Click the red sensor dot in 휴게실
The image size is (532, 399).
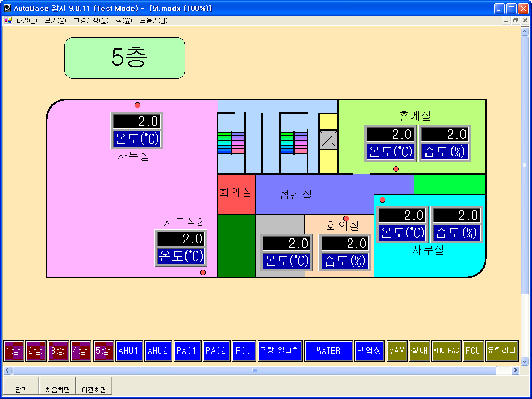pyautogui.click(x=396, y=169)
